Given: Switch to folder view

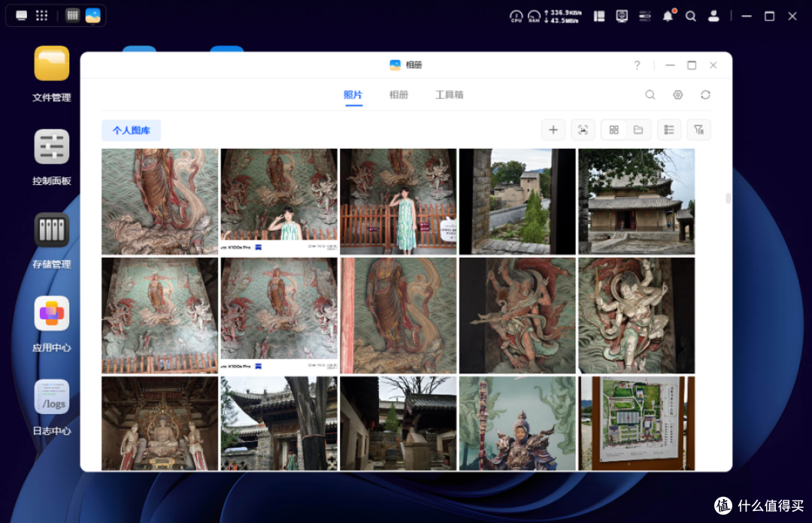Looking at the screenshot, I should pyautogui.click(x=638, y=130).
